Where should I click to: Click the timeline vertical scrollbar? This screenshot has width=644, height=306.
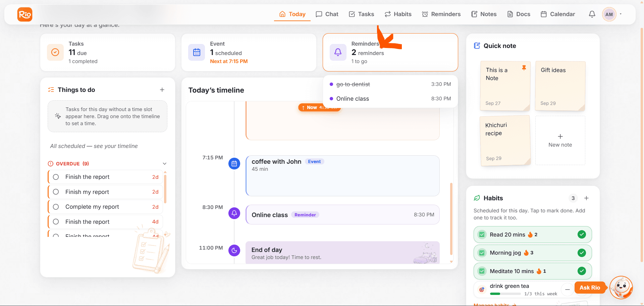pyautogui.click(x=451, y=218)
